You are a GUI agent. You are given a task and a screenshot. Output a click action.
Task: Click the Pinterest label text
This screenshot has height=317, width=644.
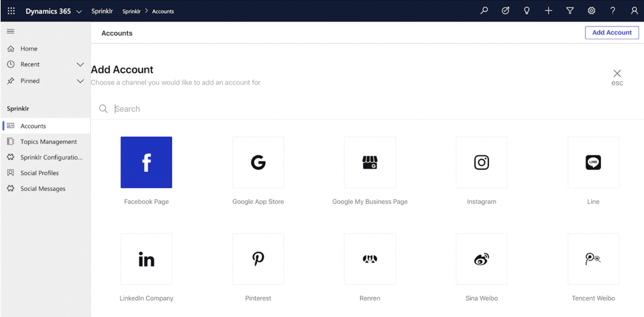pyautogui.click(x=258, y=298)
